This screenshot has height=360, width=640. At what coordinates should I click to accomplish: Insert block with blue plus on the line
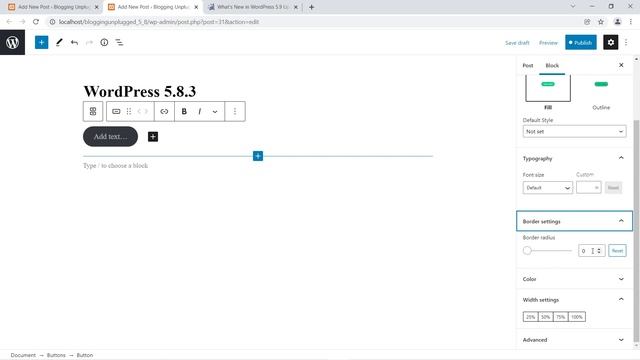point(258,156)
